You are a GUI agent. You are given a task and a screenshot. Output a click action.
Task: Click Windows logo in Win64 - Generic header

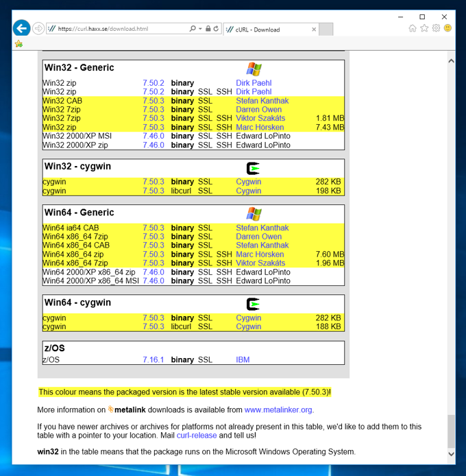[254, 214]
